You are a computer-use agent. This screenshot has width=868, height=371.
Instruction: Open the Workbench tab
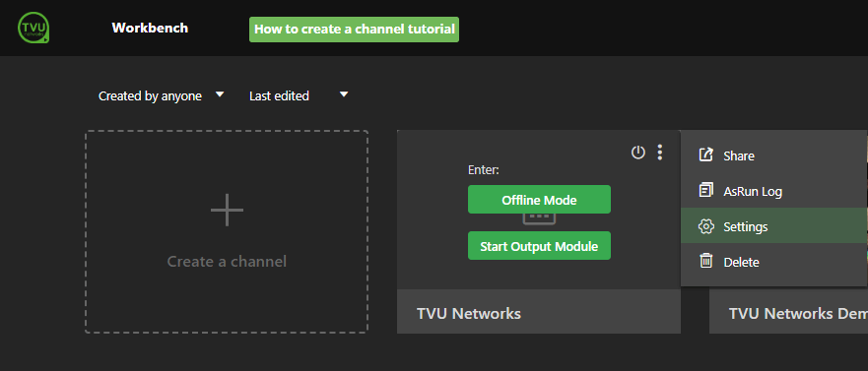click(150, 28)
